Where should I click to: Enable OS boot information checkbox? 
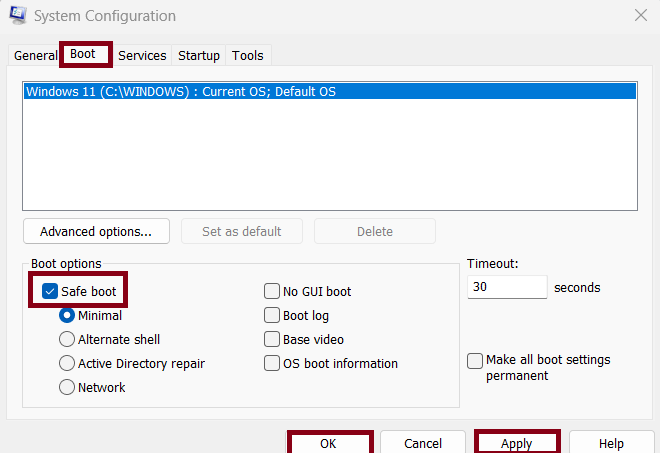coord(272,363)
